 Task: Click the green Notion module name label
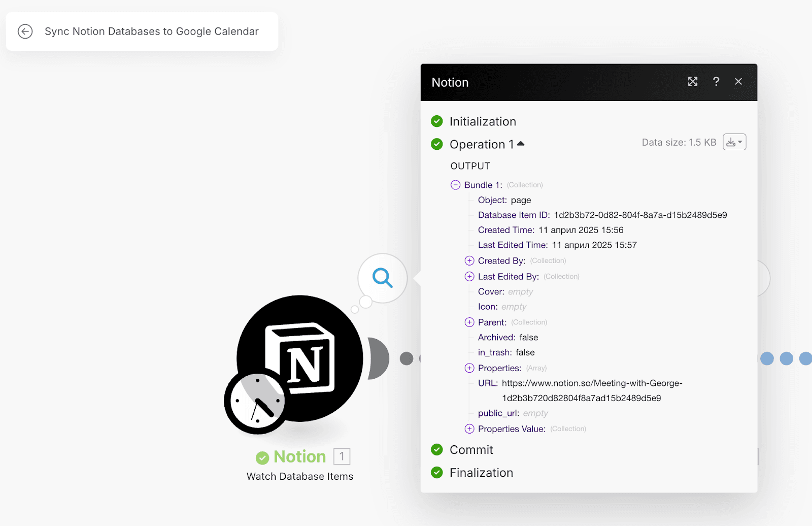299,456
